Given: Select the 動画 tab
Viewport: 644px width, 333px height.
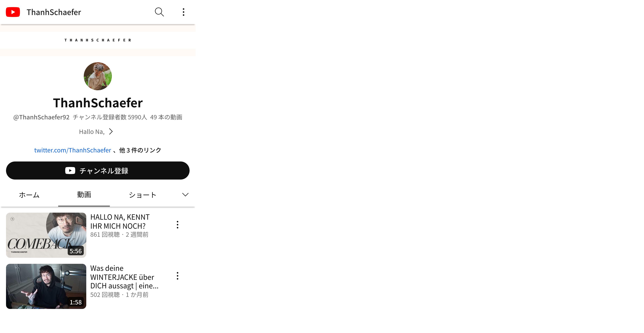Looking at the screenshot, I should [84, 195].
